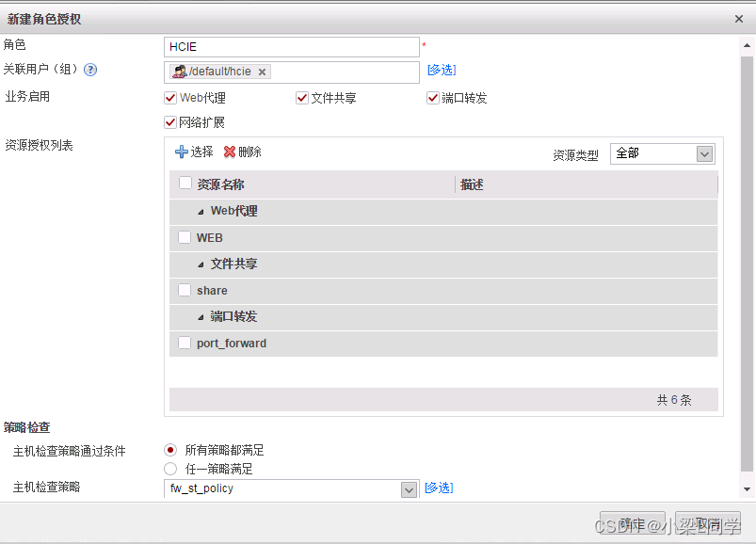Collapse the 端口转发 resource group
The height and width of the screenshot is (544, 756).
201,317
